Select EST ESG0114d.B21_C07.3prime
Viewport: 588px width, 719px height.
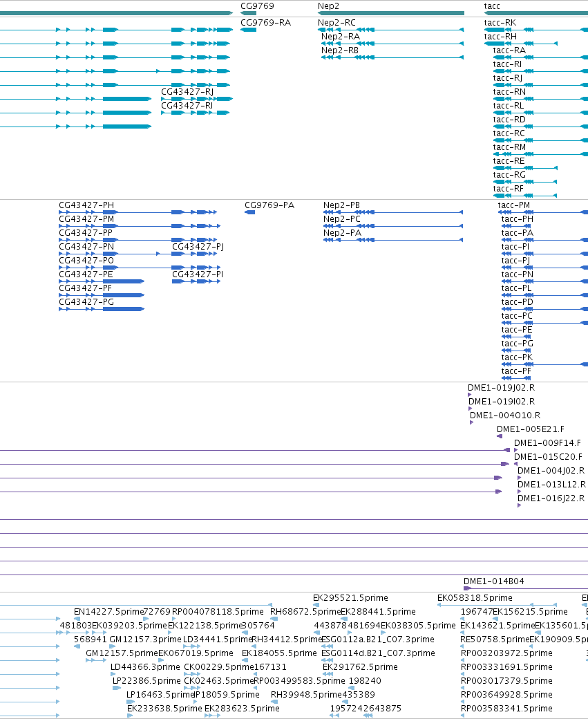pyautogui.click(x=378, y=653)
